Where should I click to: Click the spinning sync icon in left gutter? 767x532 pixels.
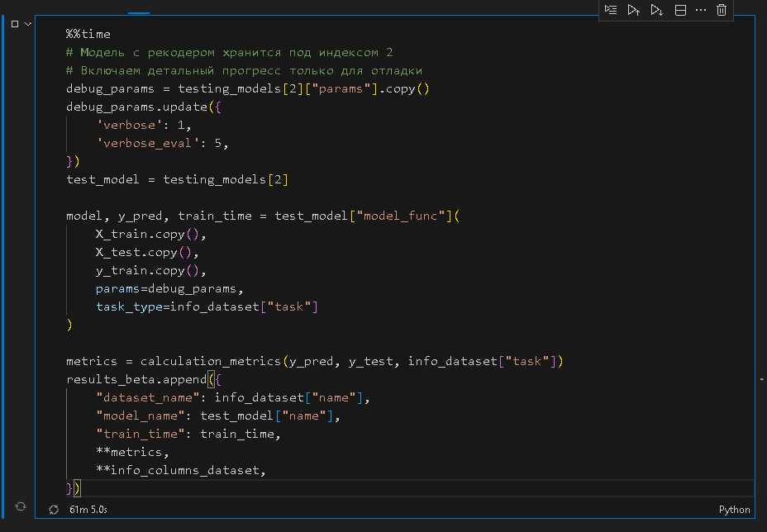click(x=21, y=506)
